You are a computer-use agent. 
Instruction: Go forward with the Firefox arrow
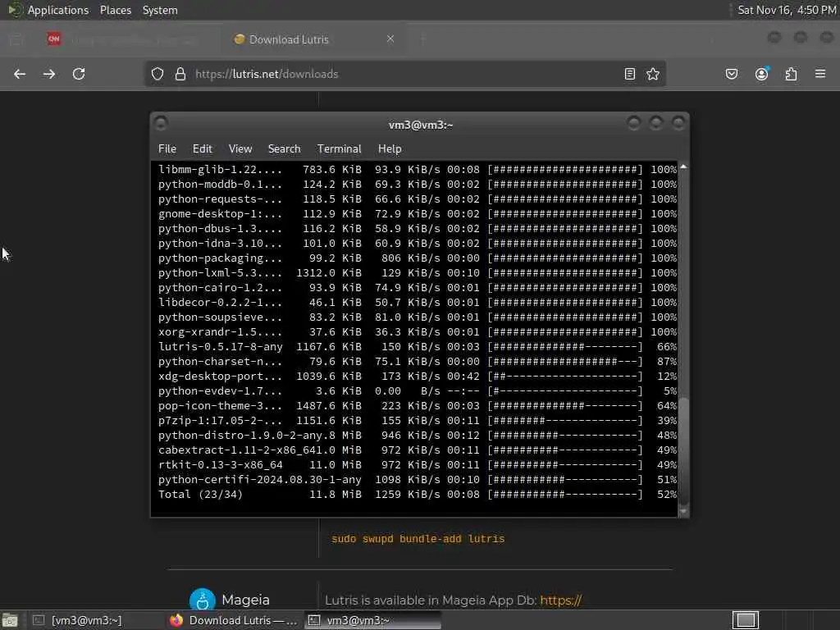(49, 74)
